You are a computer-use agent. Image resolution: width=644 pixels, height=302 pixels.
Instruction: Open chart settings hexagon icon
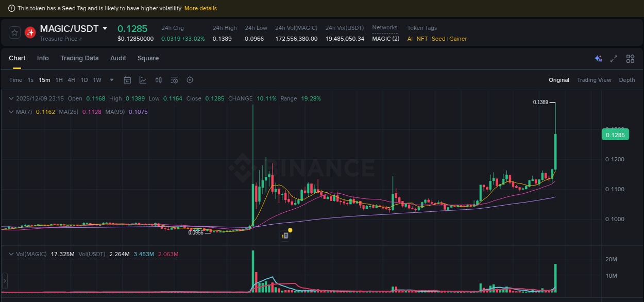[x=190, y=80]
